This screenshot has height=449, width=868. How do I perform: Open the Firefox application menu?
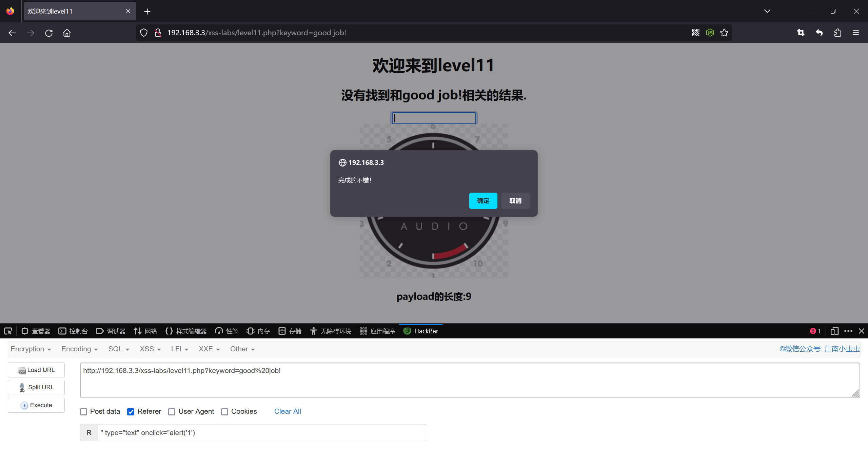point(856,33)
